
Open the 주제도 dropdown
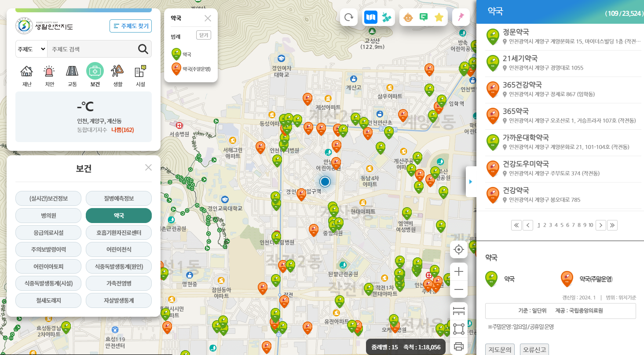pos(31,49)
